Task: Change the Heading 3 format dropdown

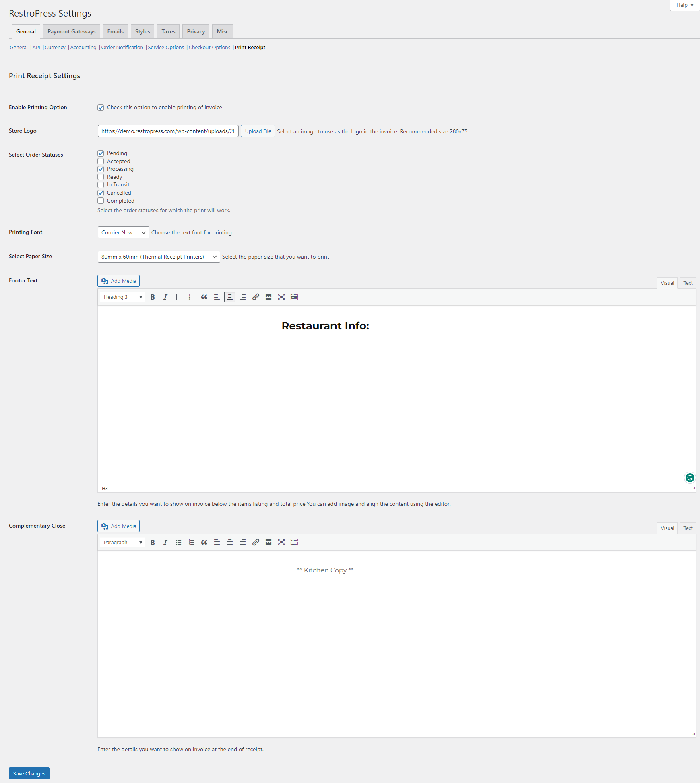Action: click(x=122, y=297)
